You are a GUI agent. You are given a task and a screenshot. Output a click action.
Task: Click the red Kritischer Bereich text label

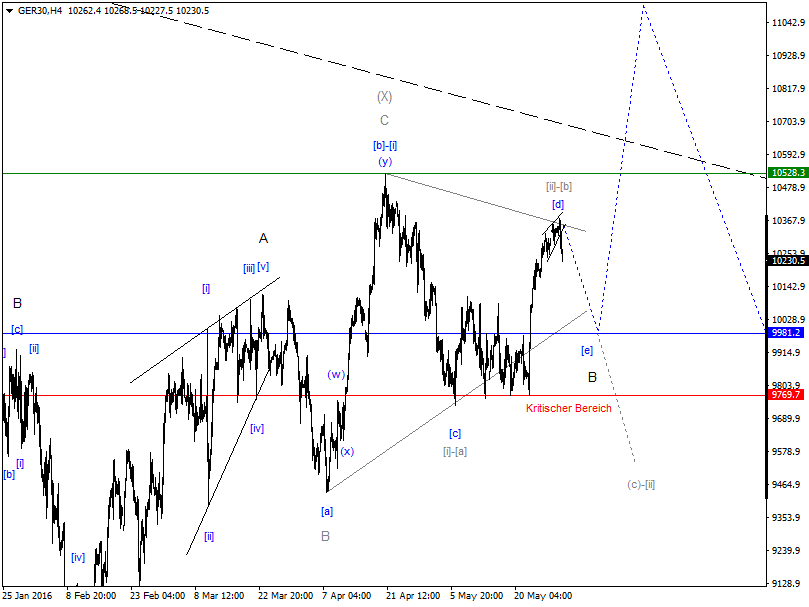(570, 408)
